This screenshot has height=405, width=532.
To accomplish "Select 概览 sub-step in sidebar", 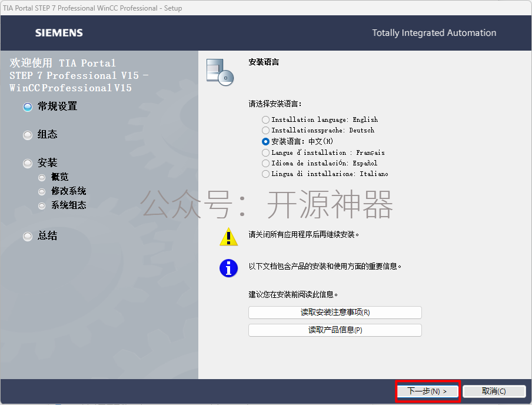I will 54,177.
